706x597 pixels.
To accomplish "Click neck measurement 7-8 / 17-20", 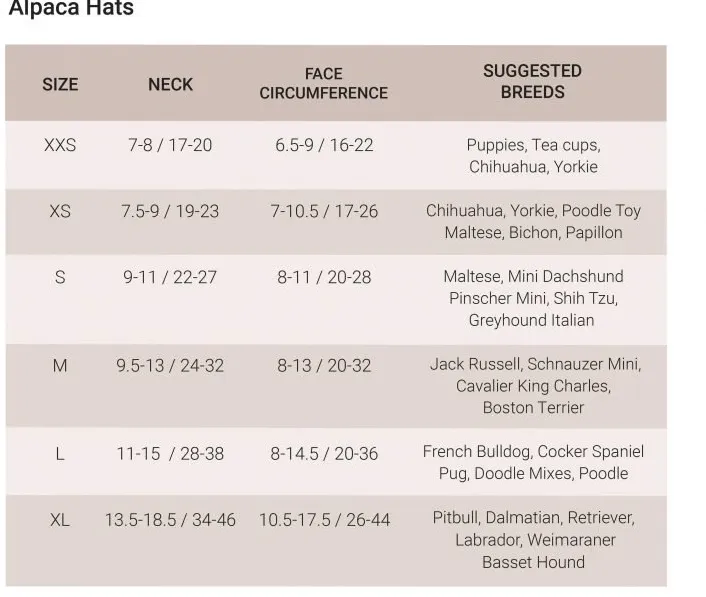I will [x=170, y=145].
